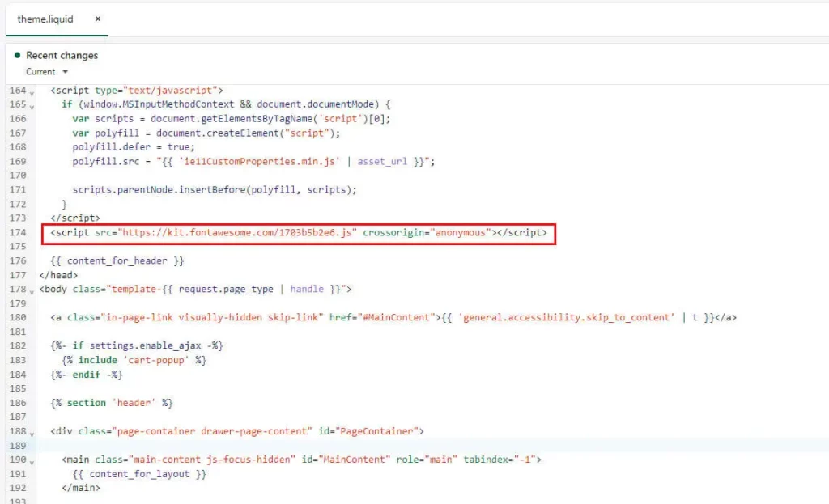The height and width of the screenshot is (504, 829).
Task: Click id="PageContainer" on line 188
Action: coord(368,432)
